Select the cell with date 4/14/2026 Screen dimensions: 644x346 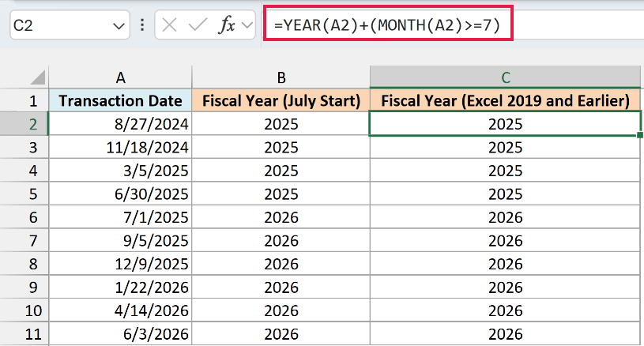click(x=120, y=310)
